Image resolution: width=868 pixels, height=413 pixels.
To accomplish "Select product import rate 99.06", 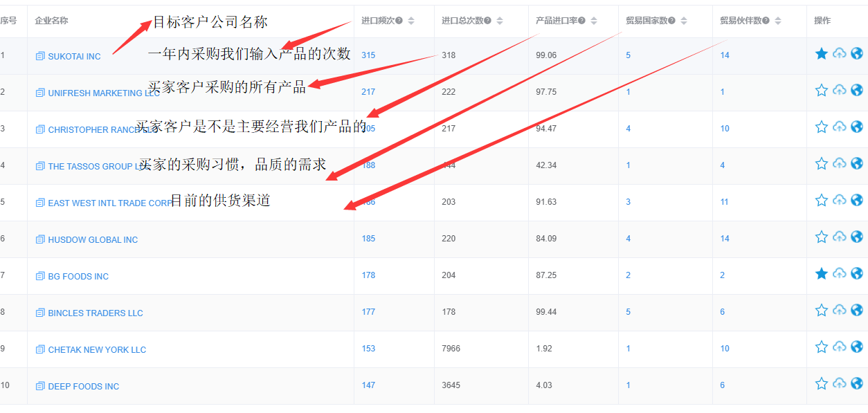I will [x=546, y=55].
